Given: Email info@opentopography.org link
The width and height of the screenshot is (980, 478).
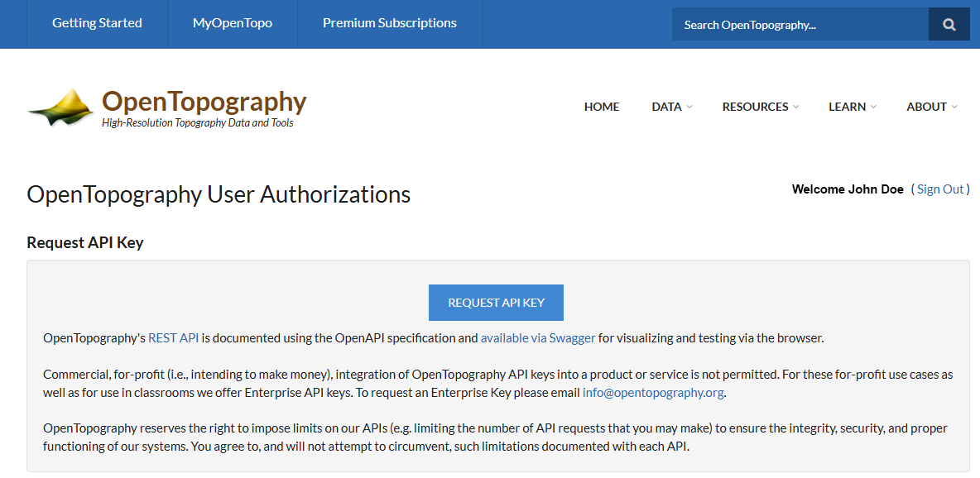Looking at the screenshot, I should [653, 393].
